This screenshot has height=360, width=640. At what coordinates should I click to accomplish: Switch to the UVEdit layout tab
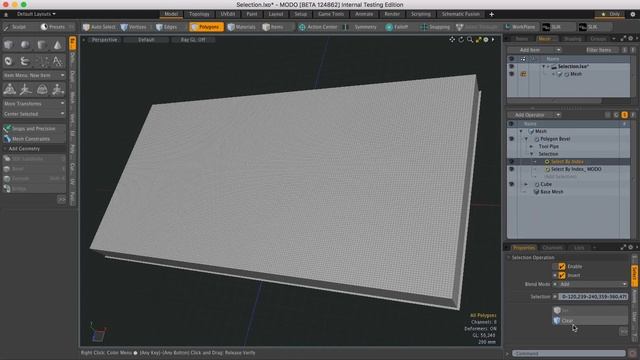[x=227, y=14]
